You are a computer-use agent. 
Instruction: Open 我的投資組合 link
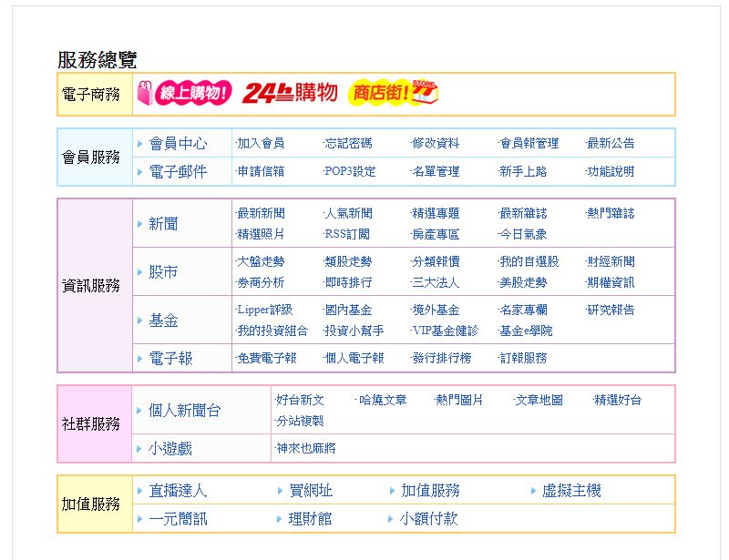[272, 331]
